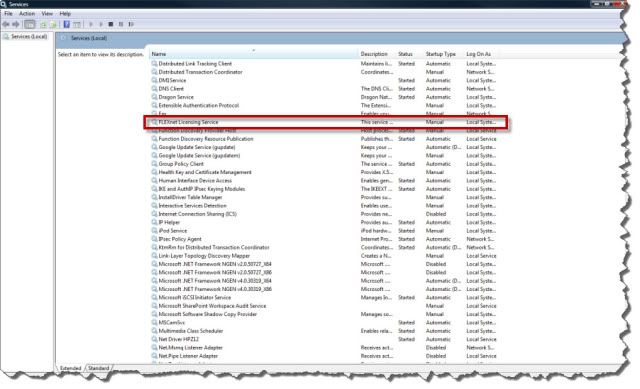This screenshot has height=389, width=640.
Task: Select KtmRm for Distributed Transaction Coordinator
Action: pos(214,247)
